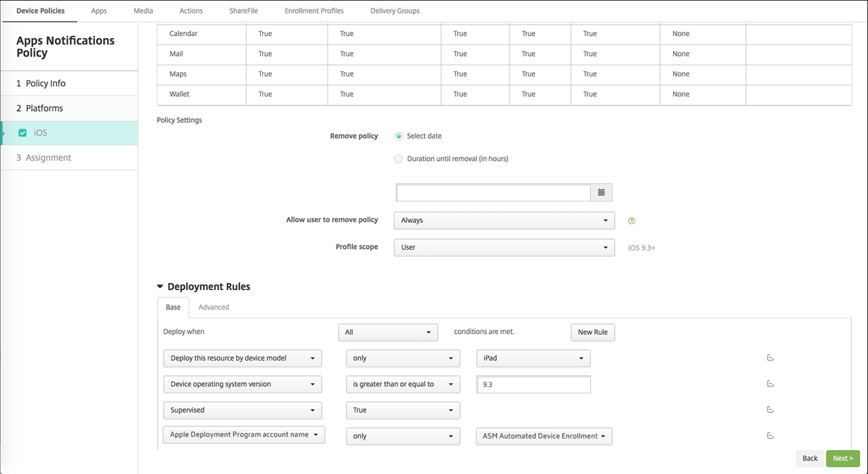Viewport: 868px width, 474px height.
Task: Open the calendar date picker icon
Action: click(x=602, y=192)
